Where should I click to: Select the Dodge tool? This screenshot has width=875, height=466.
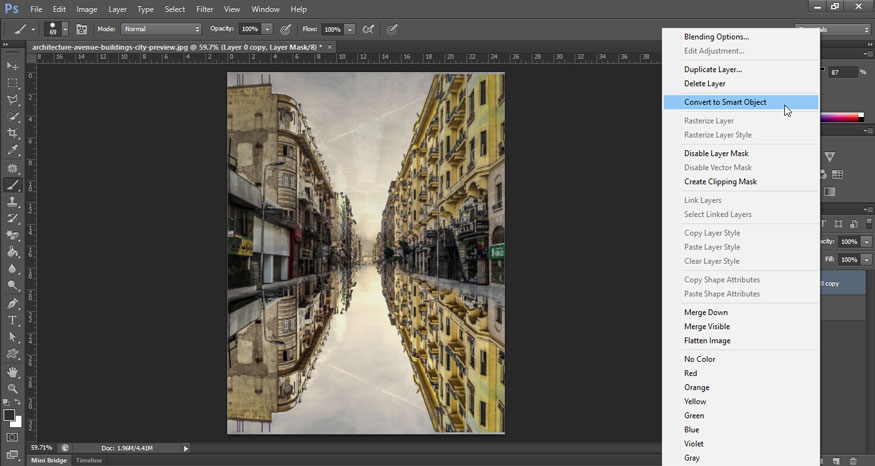click(x=12, y=286)
